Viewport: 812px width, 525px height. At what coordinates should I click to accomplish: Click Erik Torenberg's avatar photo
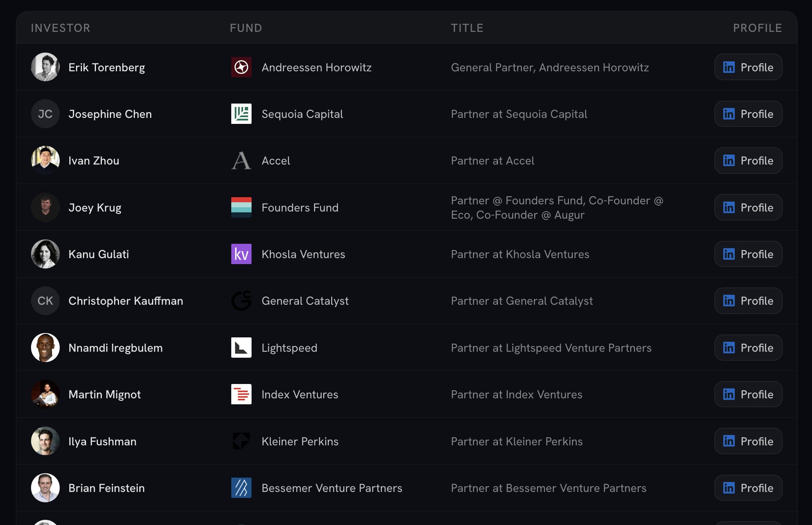(x=45, y=67)
